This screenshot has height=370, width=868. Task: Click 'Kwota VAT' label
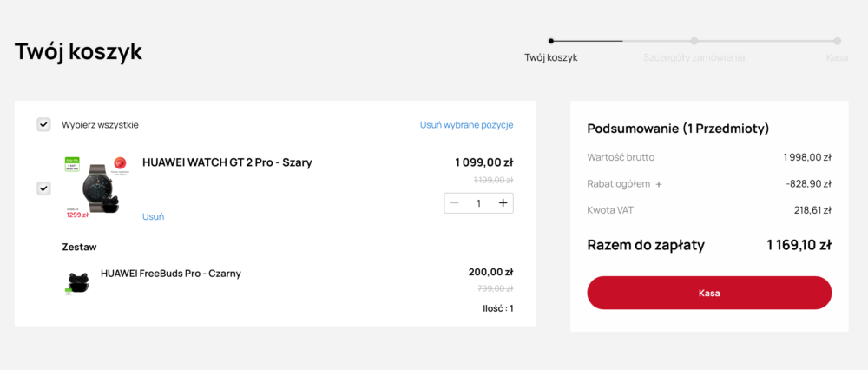point(609,210)
